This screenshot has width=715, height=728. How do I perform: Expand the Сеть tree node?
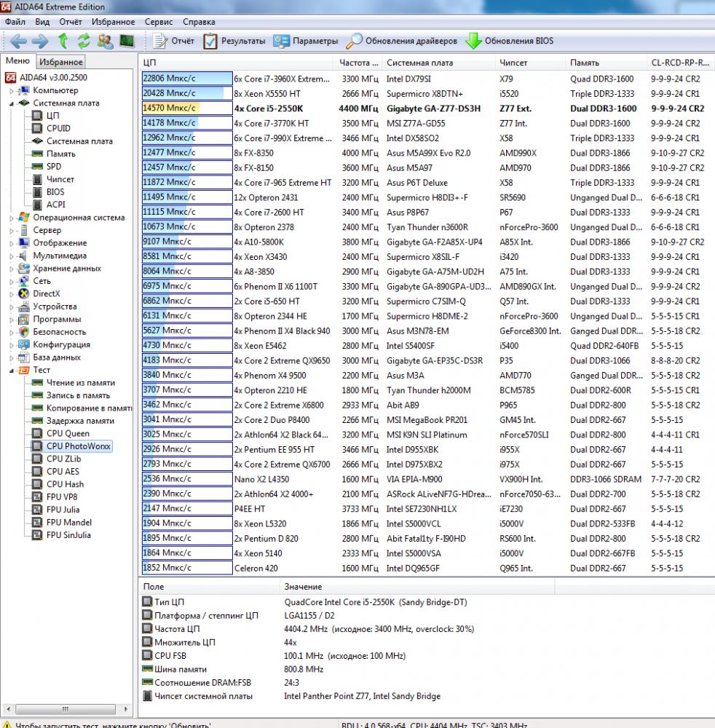12,281
